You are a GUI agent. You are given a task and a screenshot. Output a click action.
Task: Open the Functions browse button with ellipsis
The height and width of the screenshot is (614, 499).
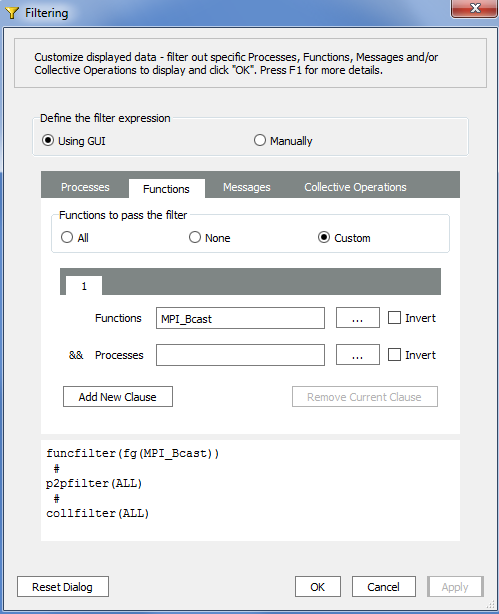click(358, 318)
